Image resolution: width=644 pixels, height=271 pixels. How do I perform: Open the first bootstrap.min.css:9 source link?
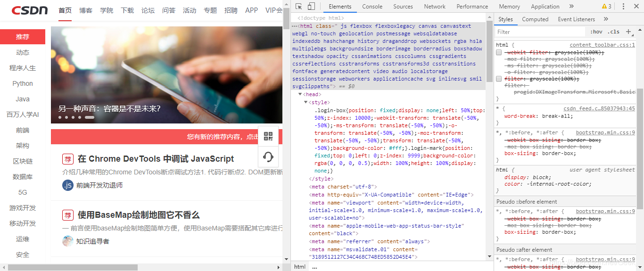point(605,133)
